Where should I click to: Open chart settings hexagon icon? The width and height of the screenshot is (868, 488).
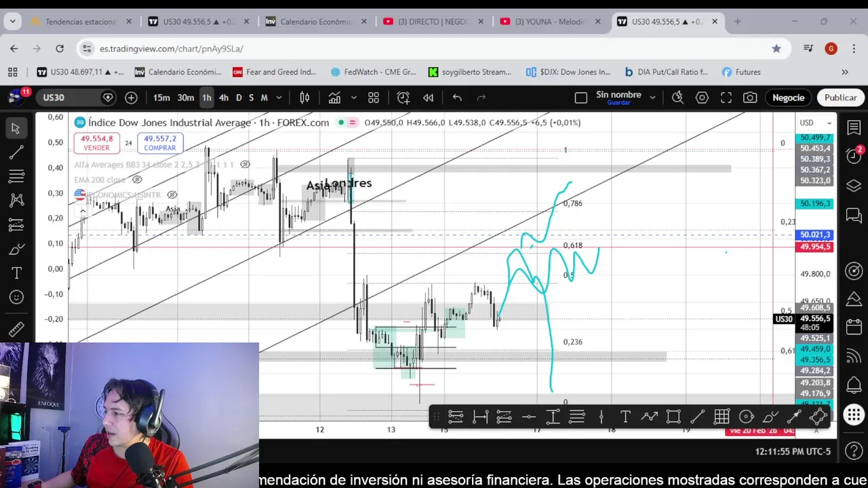(x=702, y=98)
